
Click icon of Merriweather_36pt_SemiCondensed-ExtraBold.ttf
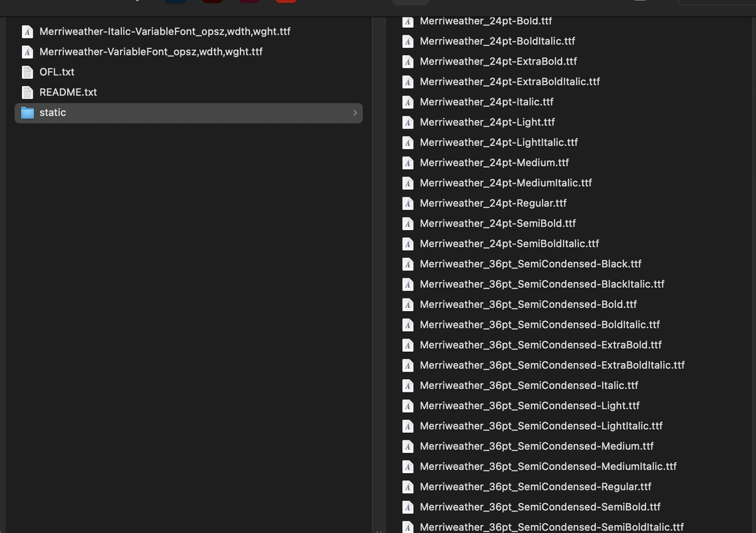(408, 345)
